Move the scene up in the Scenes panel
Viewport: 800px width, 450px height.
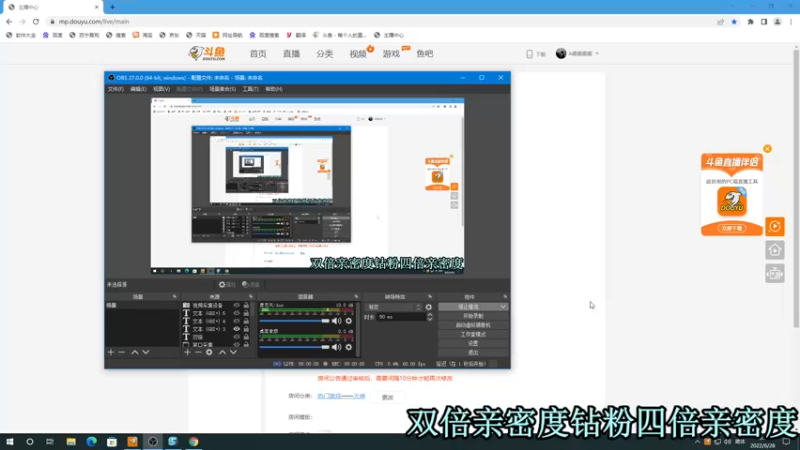tap(135, 352)
